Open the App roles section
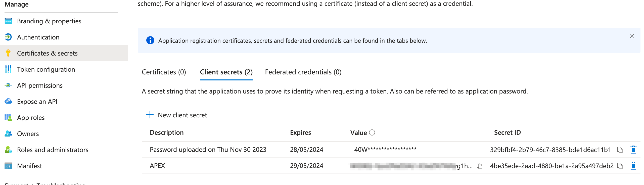This screenshot has width=644, height=185. 31,117
